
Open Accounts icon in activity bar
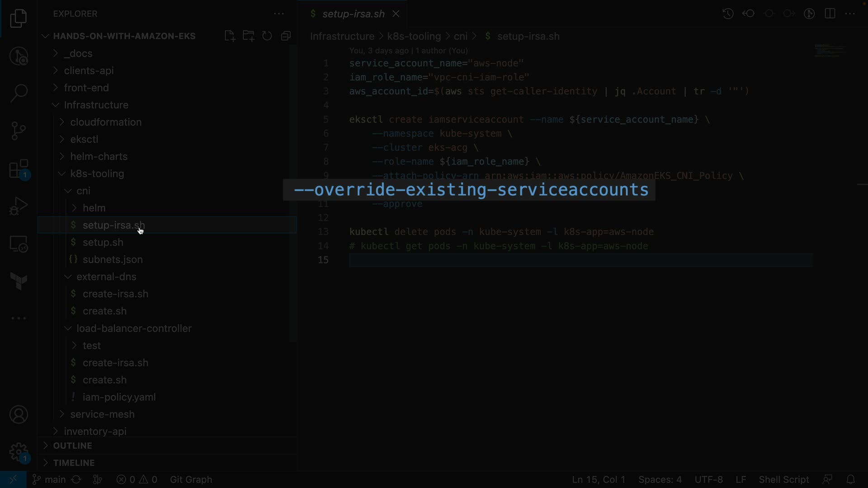click(x=19, y=415)
